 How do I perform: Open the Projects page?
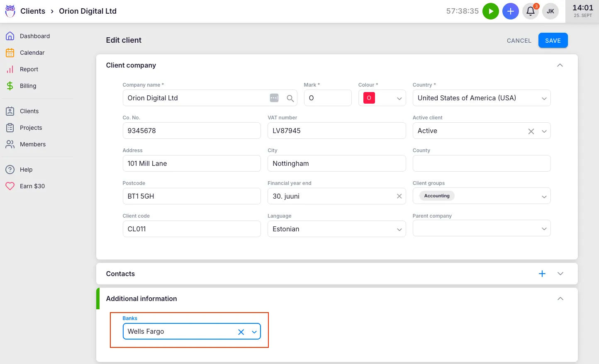(x=31, y=128)
